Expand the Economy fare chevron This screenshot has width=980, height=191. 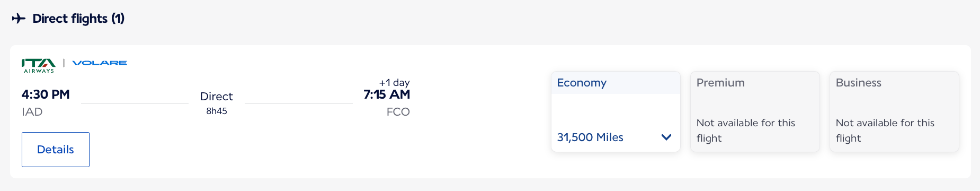pos(666,137)
